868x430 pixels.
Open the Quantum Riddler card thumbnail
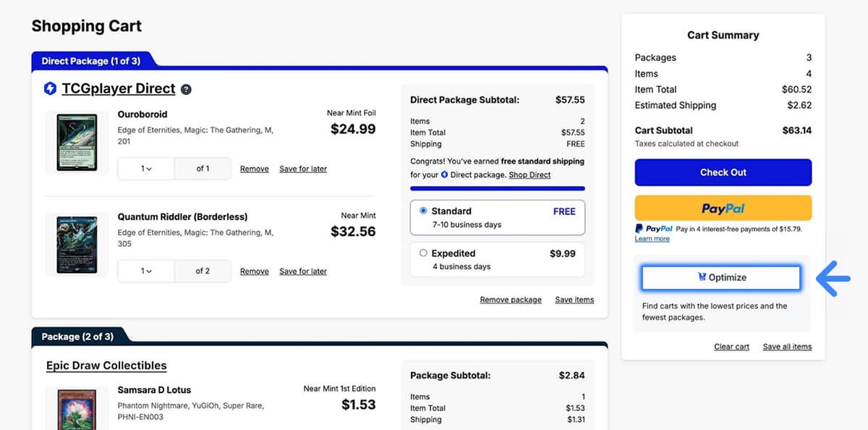click(77, 245)
